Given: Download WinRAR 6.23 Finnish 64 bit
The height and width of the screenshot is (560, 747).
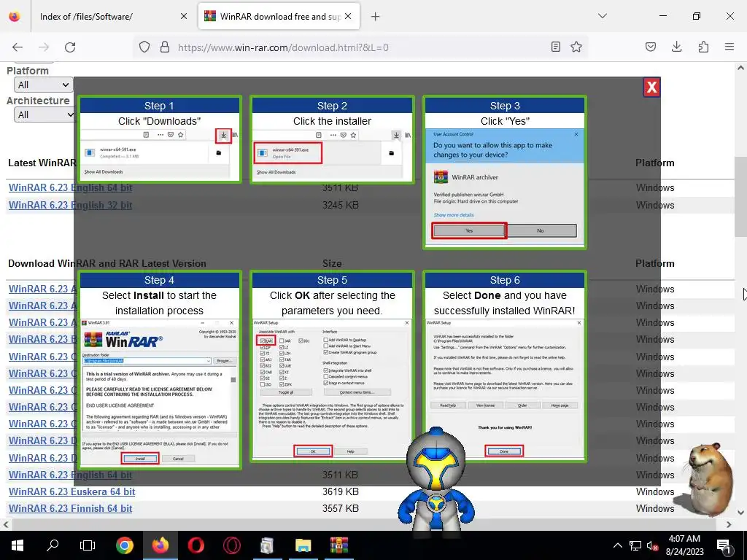Looking at the screenshot, I should tap(71, 508).
